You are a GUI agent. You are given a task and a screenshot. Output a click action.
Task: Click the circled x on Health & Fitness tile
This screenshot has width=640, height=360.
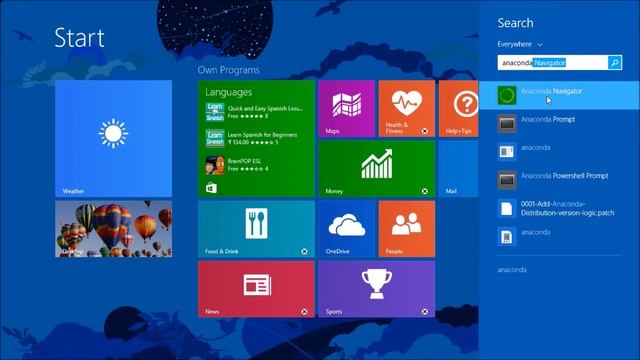pyautogui.click(x=425, y=131)
